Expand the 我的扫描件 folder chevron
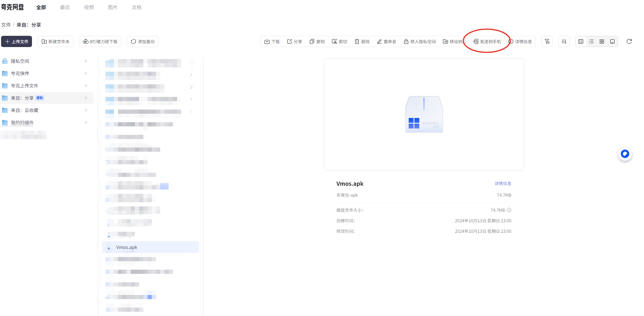 pyautogui.click(x=86, y=123)
